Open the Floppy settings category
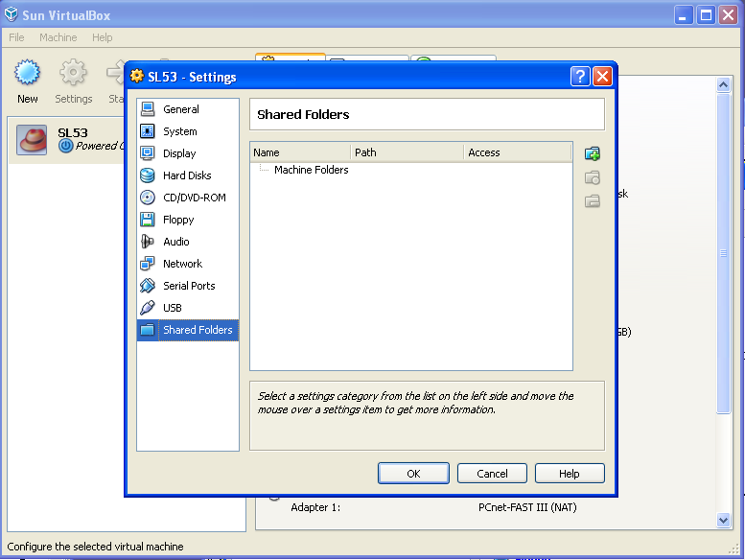Image resolution: width=745 pixels, height=560 pixels. point(188,220)
